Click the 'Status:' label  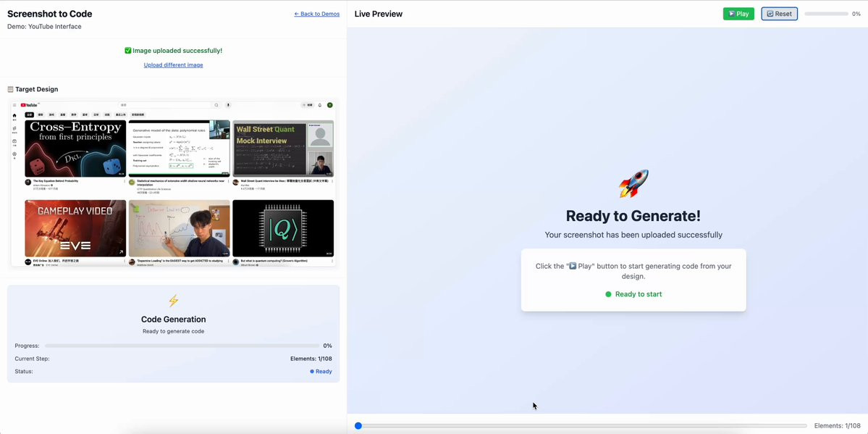click(x=24, y=372)
